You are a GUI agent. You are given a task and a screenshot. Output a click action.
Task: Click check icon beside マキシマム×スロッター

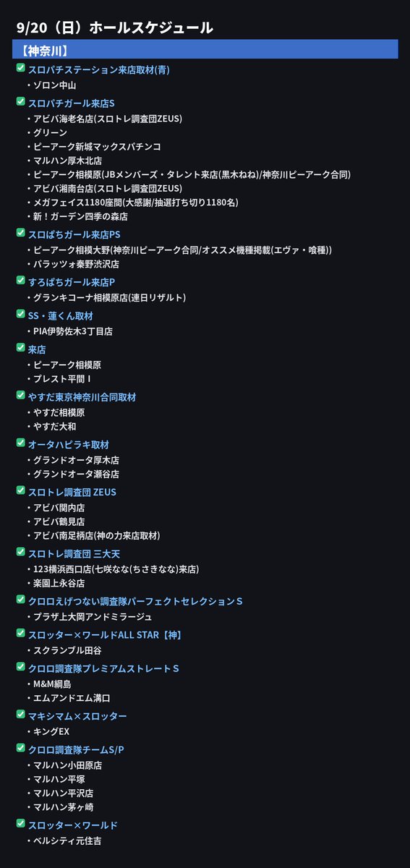[20, 715]
